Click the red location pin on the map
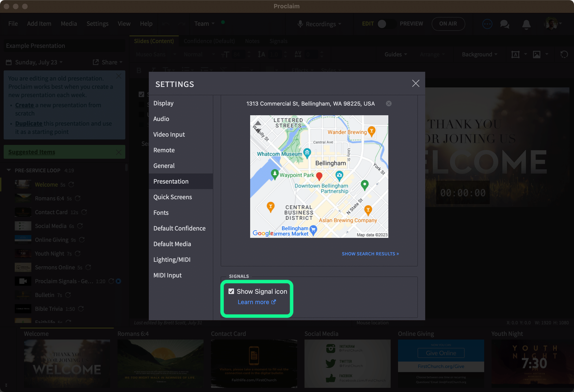Viewport: 574px width, 392px height. point(319,176)
